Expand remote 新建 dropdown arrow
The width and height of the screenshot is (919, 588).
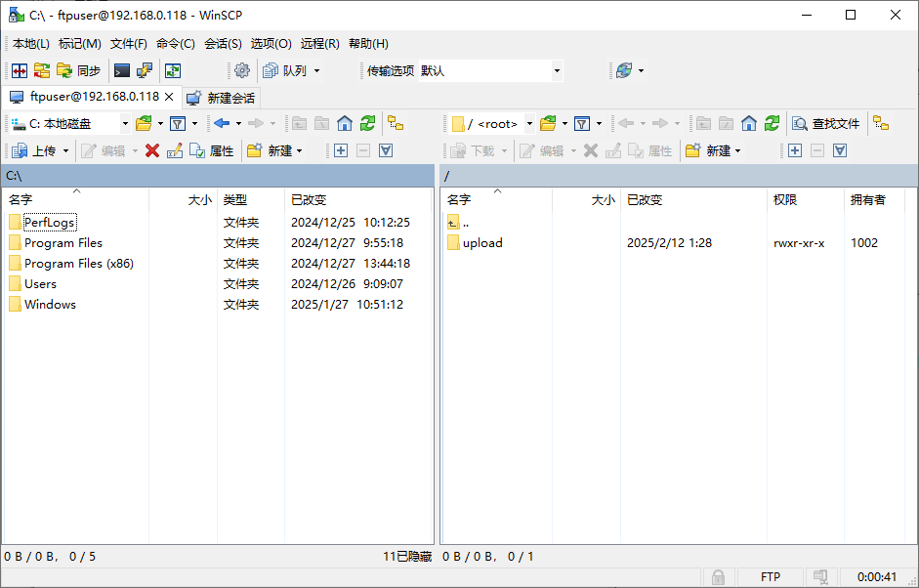pyautogui.click(x=738, y=151)
